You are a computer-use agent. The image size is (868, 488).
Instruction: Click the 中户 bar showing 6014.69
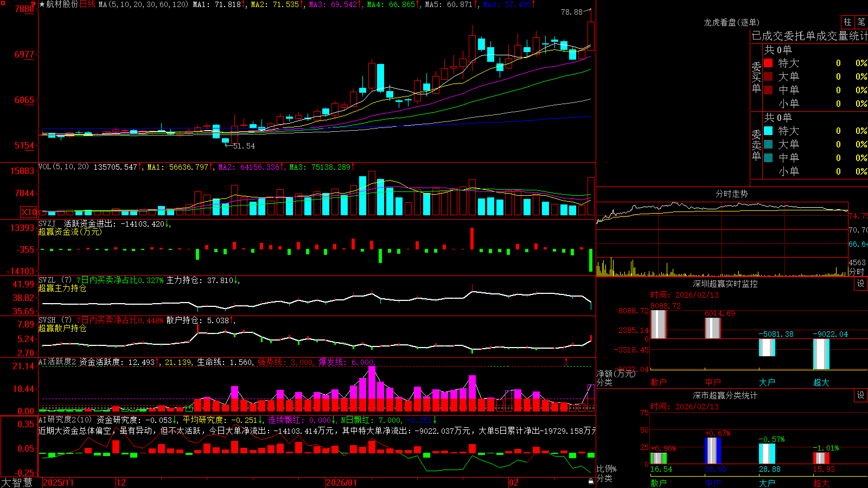pos(713,328)
